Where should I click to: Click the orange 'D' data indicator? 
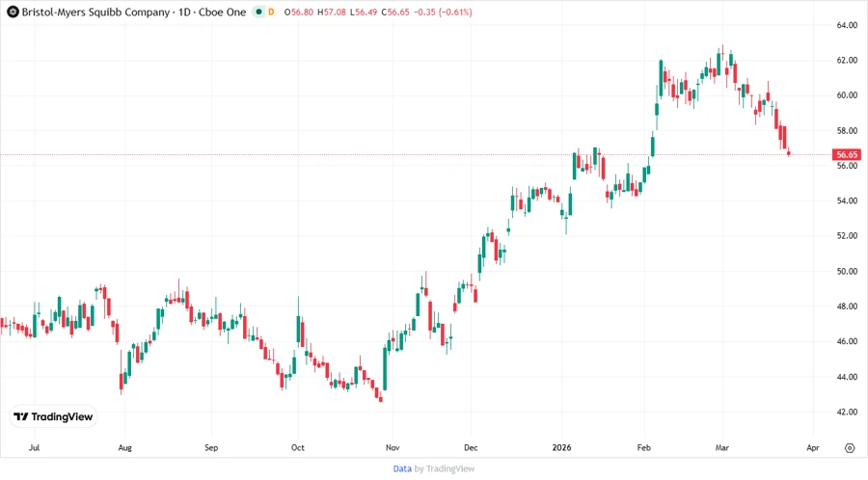pos(271,12)
